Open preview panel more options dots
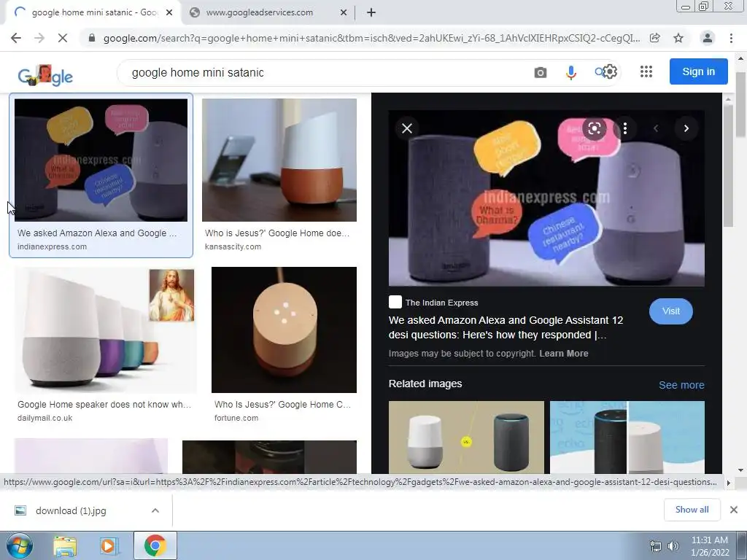 coord(625,128)
